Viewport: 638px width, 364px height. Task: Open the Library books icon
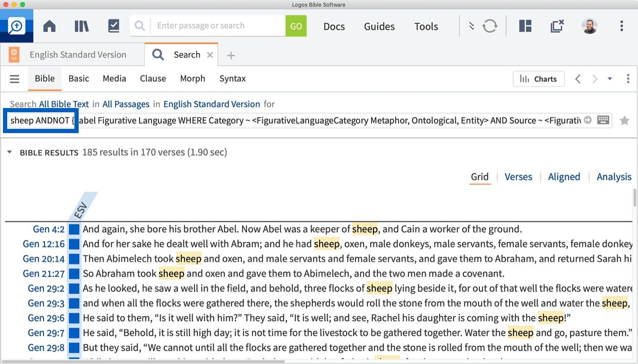tap(81, 26)
